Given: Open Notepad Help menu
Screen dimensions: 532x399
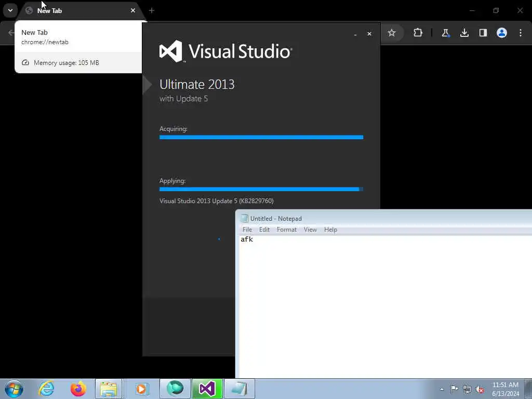Looking at the screenshot, I should pos(330,230).
